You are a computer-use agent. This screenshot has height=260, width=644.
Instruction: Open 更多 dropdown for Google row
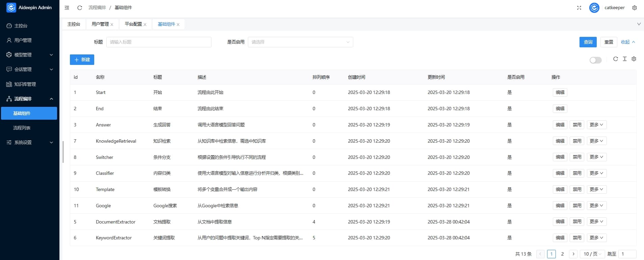pyautogui.click(x=596, y=206)
